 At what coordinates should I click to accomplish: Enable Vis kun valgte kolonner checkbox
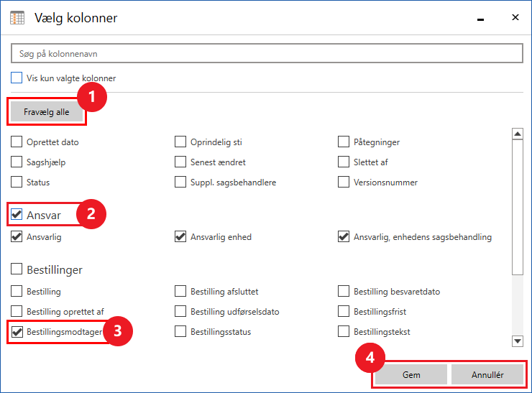tap(17, 78)
